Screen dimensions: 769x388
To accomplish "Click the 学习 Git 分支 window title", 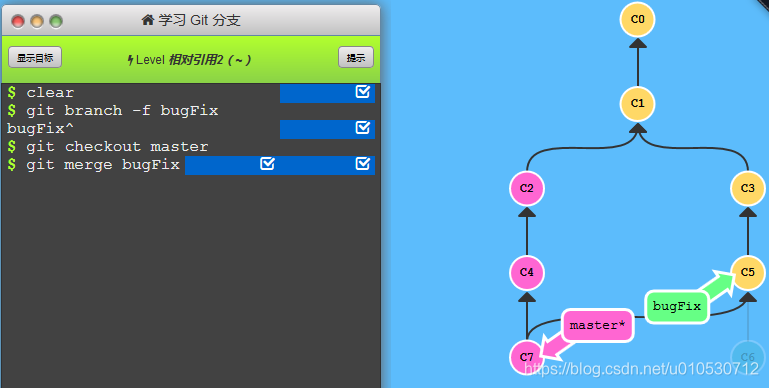I will point(199,20).
